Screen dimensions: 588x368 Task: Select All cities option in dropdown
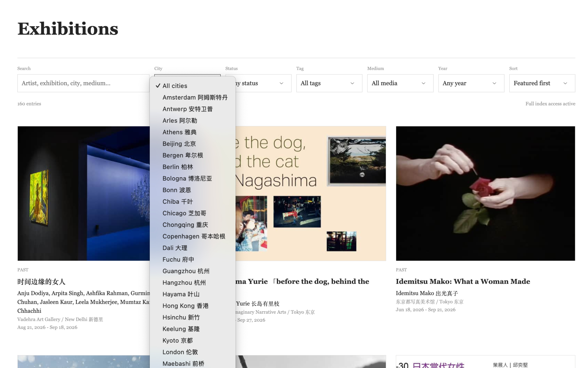(x=192, y=86)
